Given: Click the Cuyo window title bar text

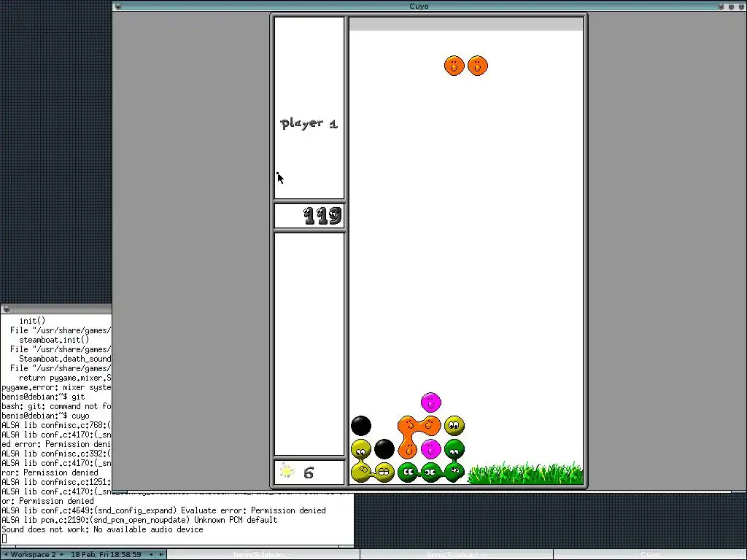Looking at the screenshot, I should point(419,6).
